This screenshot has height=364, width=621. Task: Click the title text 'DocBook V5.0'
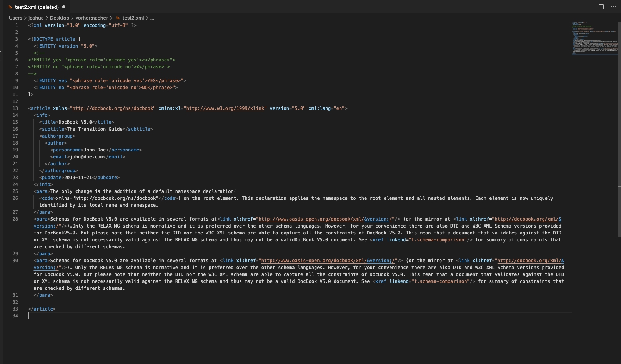pos(75,122)
